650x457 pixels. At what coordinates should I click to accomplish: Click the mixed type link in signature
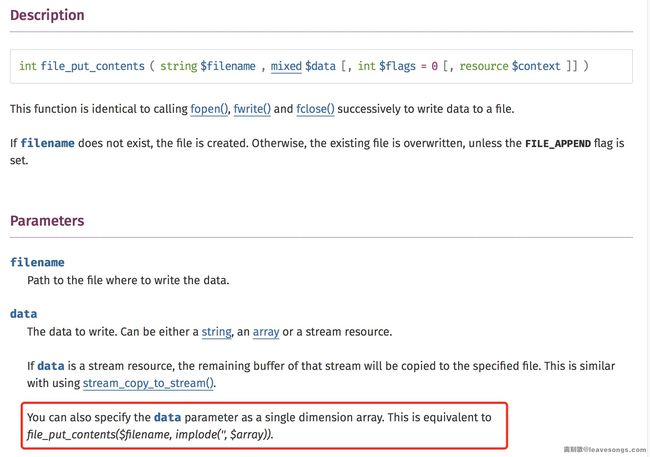coord(286,66)
